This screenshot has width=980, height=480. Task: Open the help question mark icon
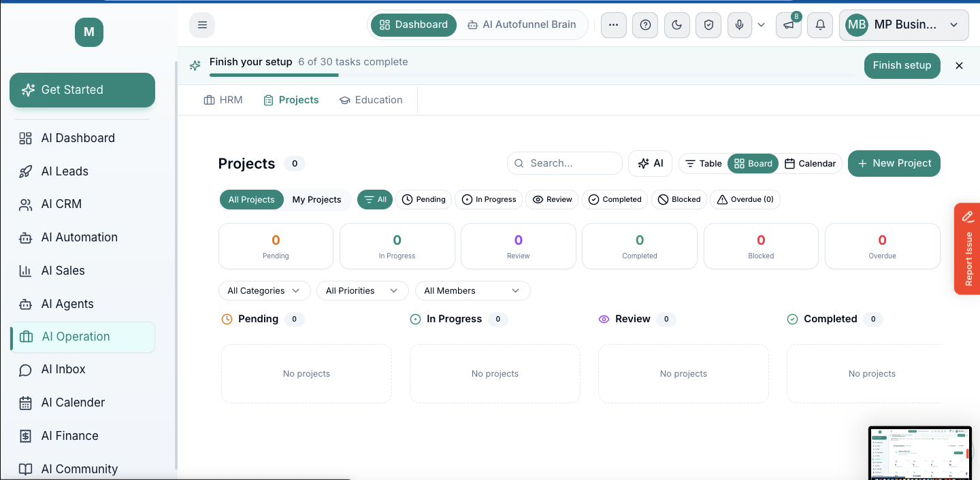[x=645, y=25]
